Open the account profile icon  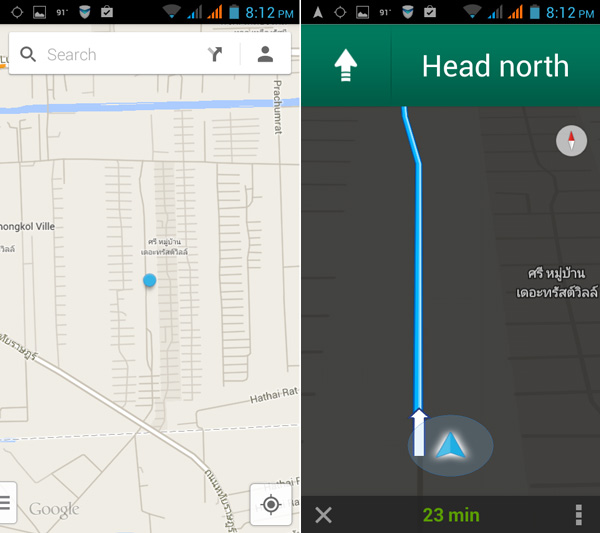click(x=265, y=54)
